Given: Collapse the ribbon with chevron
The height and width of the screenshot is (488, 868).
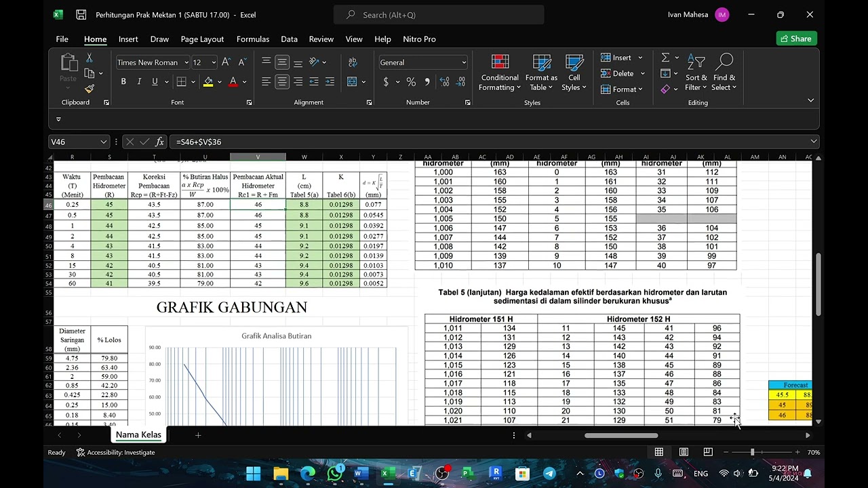Looking at the screenshot, I should pyautogui.click(x=810, y=100).
